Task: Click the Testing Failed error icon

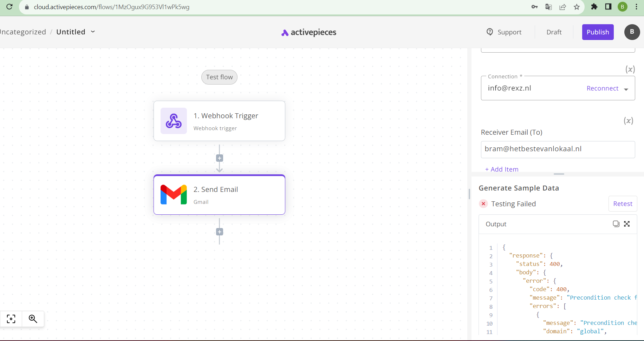Action: point(483,204)
